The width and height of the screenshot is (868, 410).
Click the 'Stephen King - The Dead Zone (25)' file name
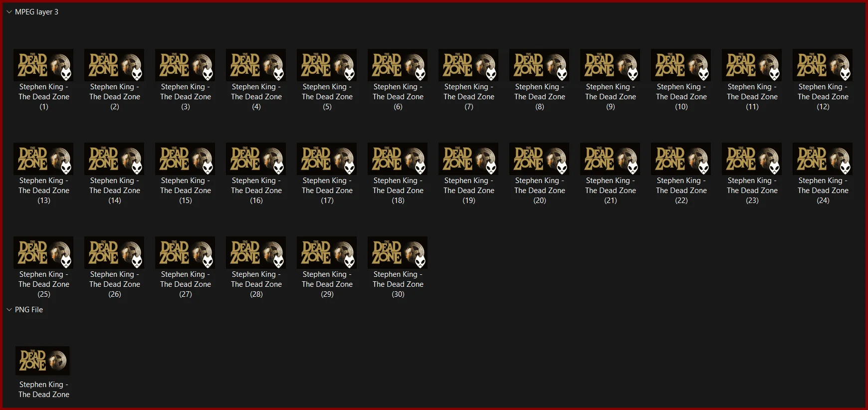point(44,284)
